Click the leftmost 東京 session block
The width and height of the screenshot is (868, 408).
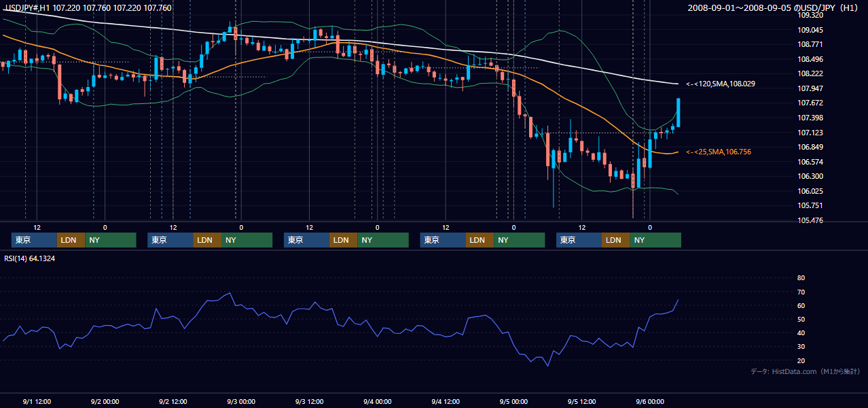point(34,240)
